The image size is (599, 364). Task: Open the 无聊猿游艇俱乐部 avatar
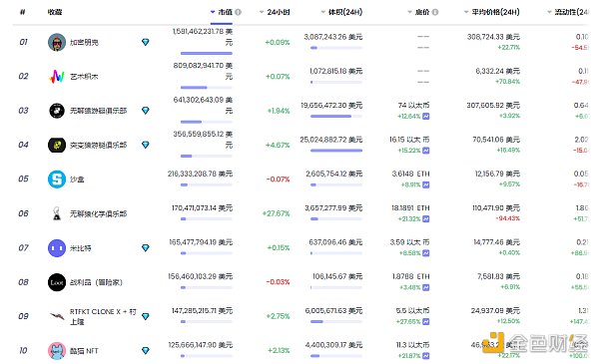(57, 111)
